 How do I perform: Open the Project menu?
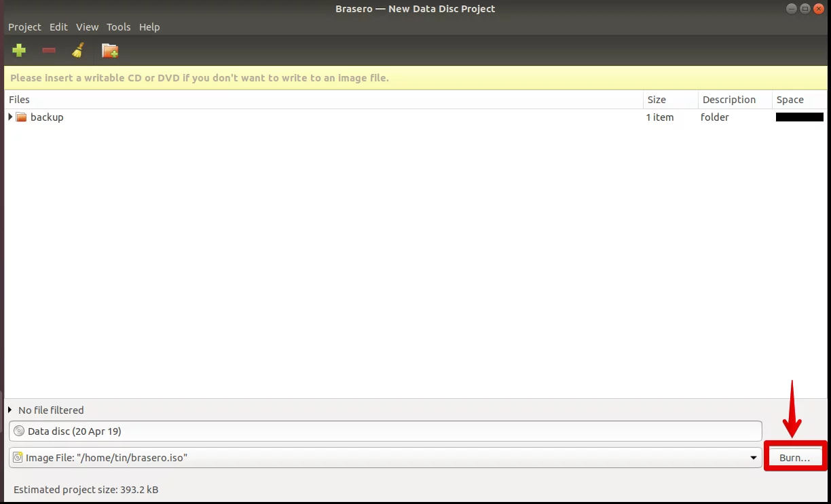(24, 27)
